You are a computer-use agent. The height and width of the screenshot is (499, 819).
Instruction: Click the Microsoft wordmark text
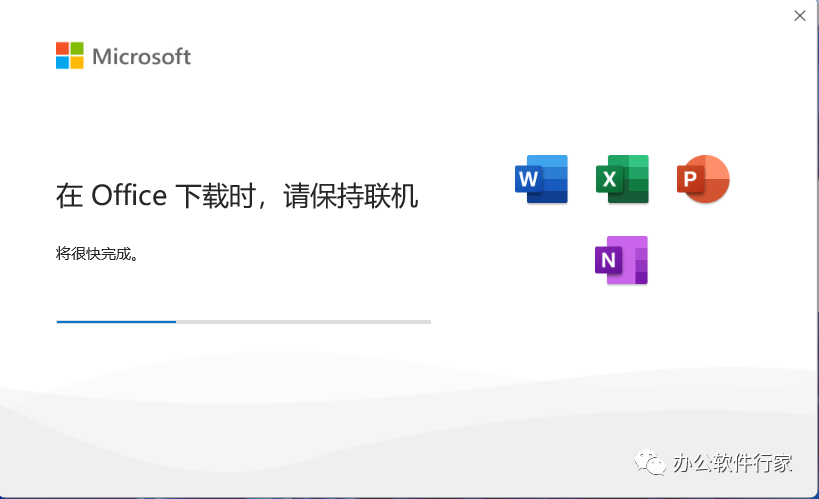[142, 56]
